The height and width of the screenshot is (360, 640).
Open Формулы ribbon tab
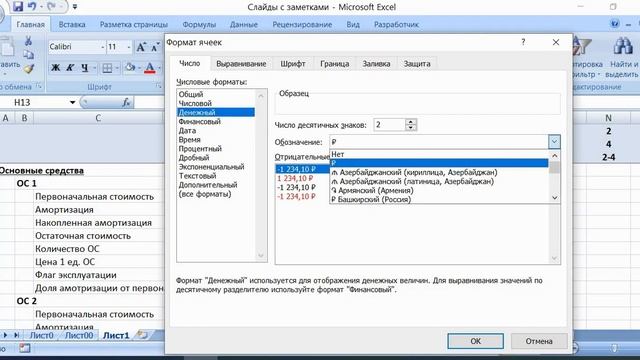coord(199,24)
